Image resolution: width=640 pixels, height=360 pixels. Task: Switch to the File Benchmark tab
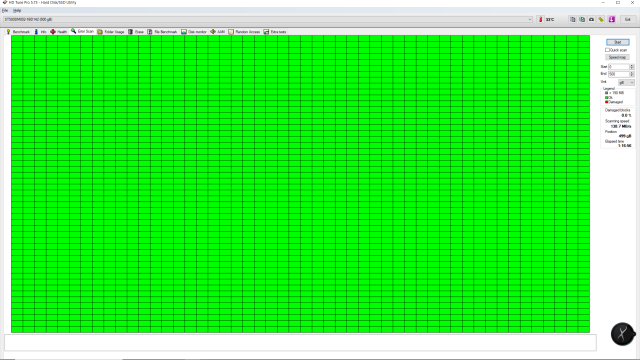[x=162, y=31]
